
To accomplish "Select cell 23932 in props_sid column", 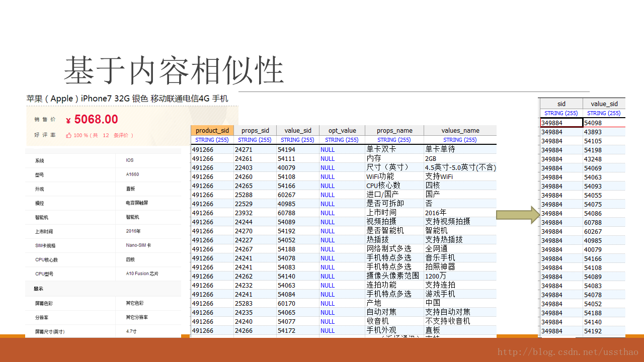I will (x=255, y=213).
